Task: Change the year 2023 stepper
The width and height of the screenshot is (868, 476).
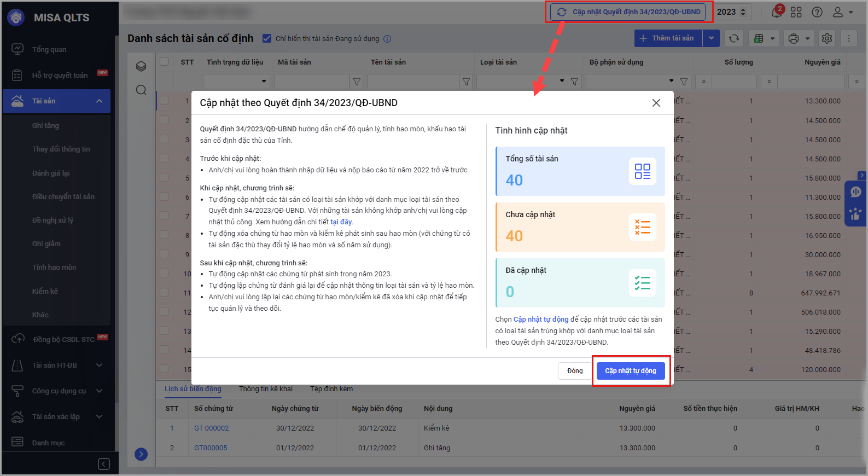Action: point(743,11)
